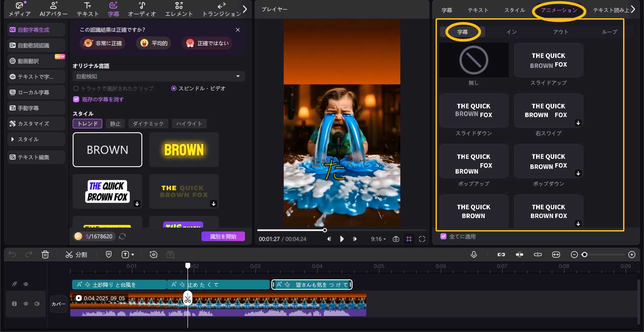Select the スライドアップ animation preset
Screen dimensions: 644x332
coord(548,60)
